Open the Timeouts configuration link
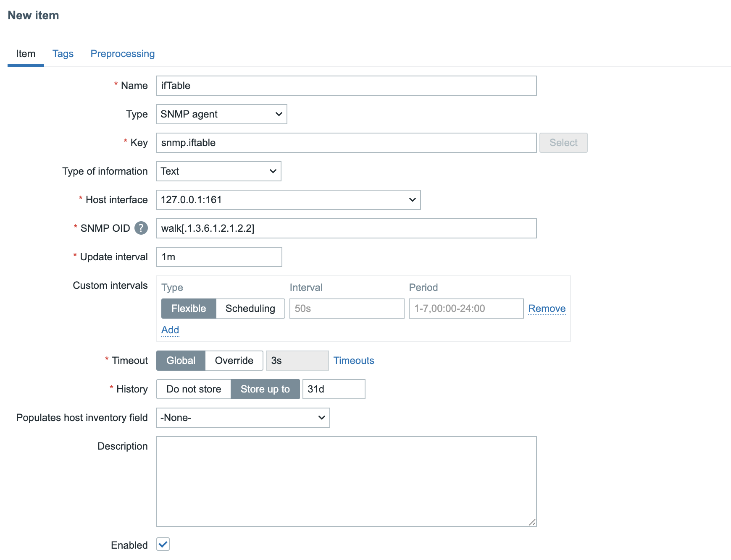Image resolution: width=731 pixels, height=560 pixels. pos(354,360)
